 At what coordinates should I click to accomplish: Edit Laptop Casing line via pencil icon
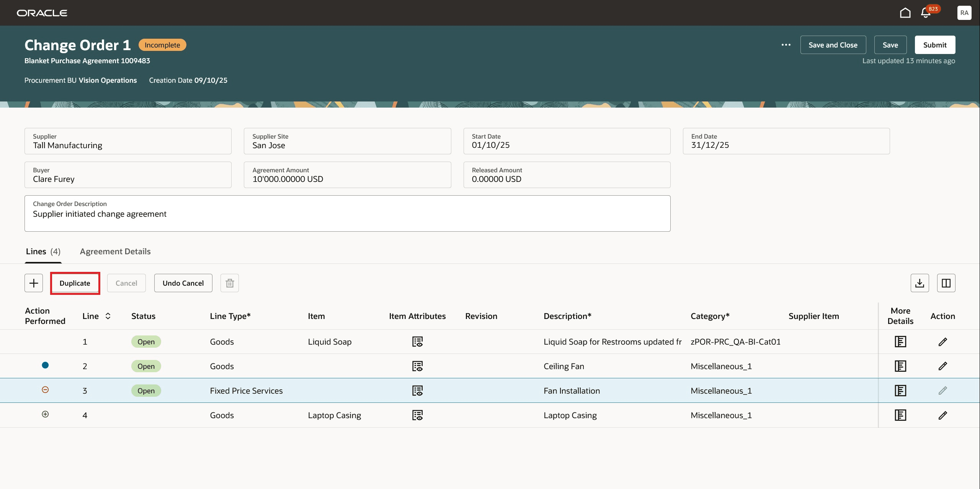943,415
